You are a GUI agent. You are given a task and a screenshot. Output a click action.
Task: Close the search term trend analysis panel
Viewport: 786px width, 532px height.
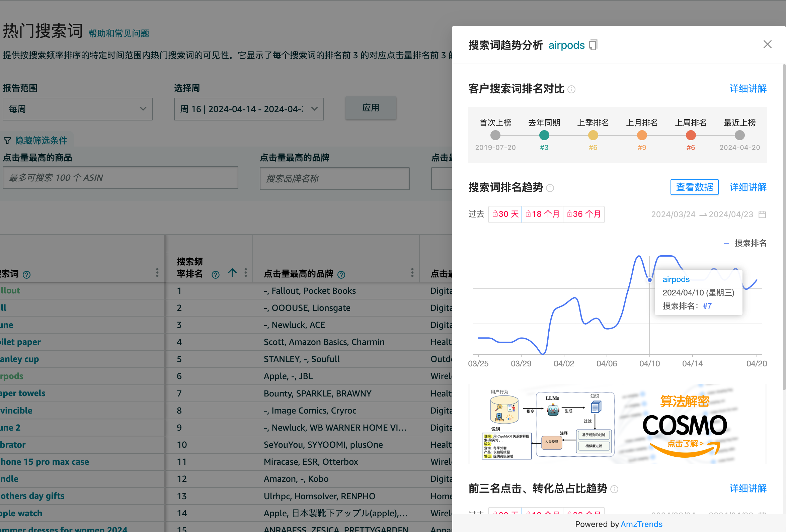click(767, 44)
